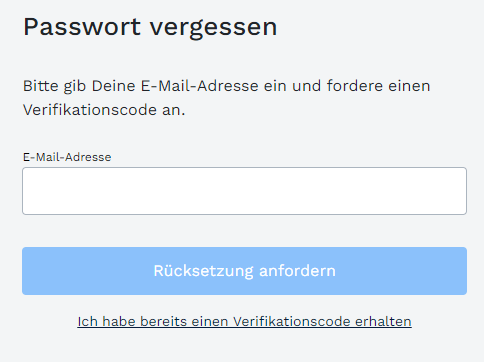The width and height of the screenshot is (484, 362).
Task: Submit the password reset request via the blue button
Action: pos(244,271)
